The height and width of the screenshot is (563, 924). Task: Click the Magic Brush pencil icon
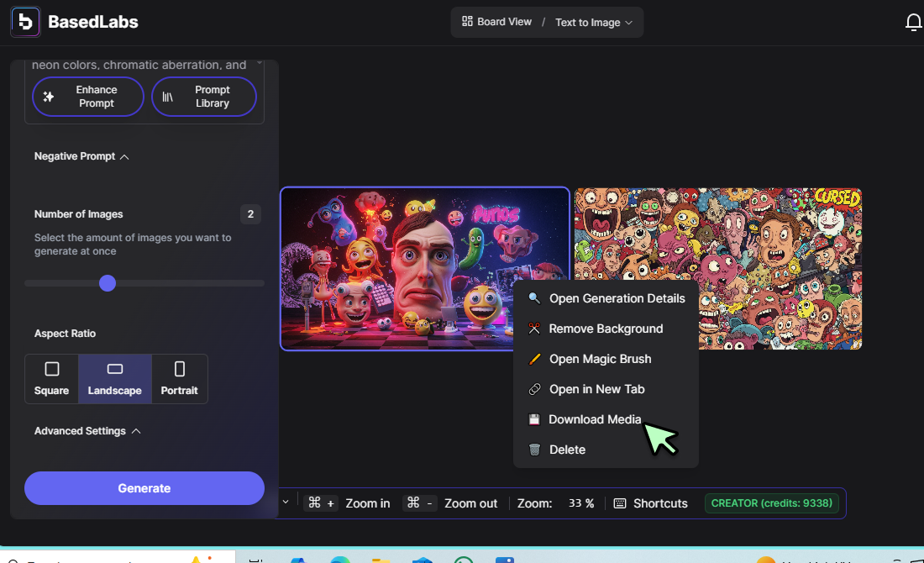click(x=534, y=359)
